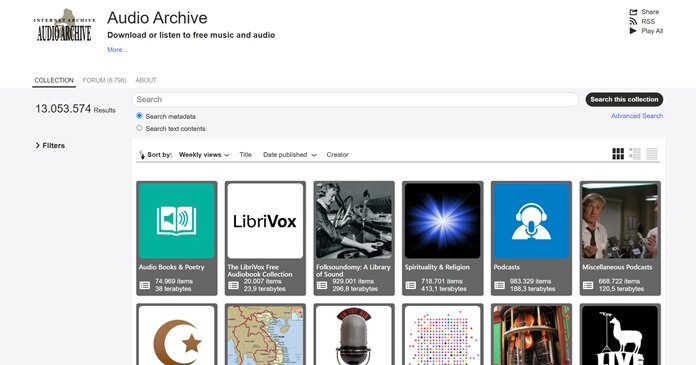
Task: Open Folksoundomy black-and-white photo thumbnail
Action: 354,221
